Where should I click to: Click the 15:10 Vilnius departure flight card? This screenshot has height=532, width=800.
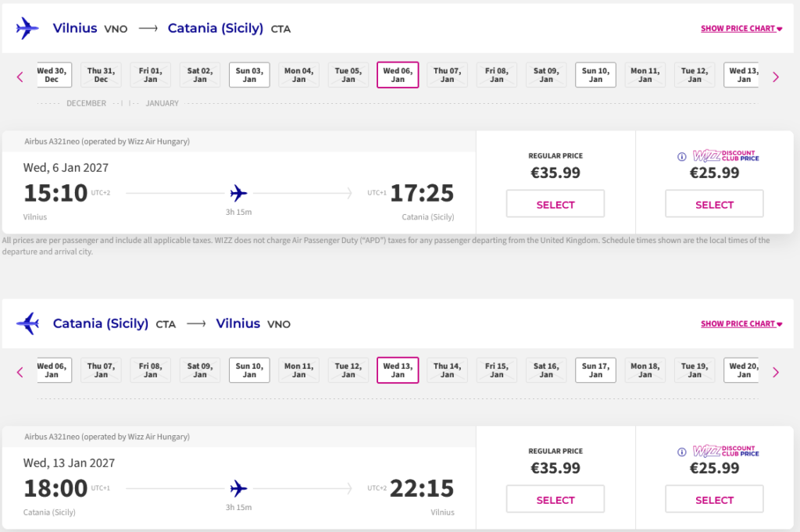pos(238,193)
